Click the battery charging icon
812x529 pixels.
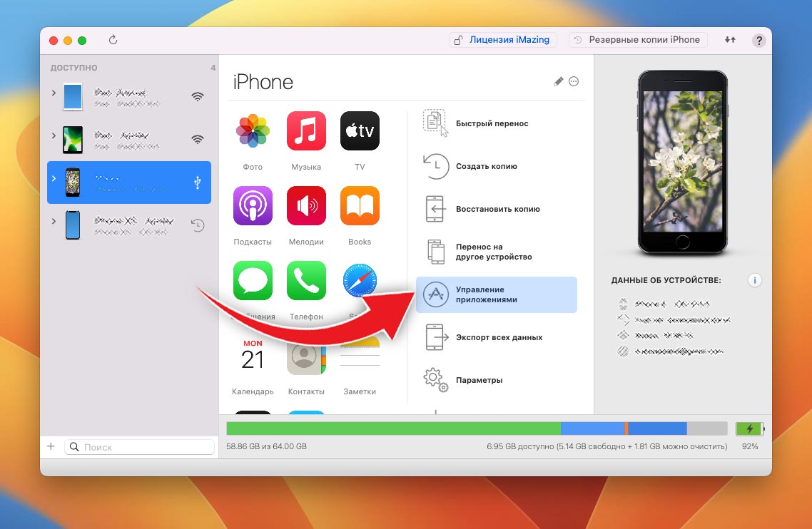tap(749, 428)
